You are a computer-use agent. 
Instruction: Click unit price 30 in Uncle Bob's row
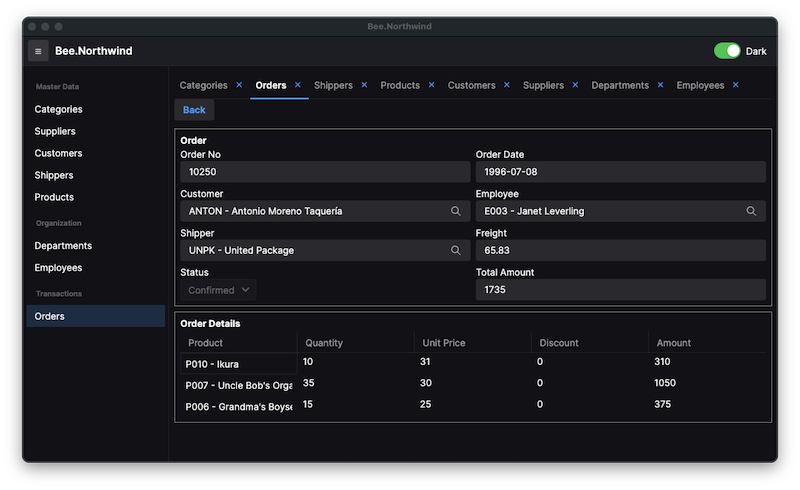coord(426,383)
